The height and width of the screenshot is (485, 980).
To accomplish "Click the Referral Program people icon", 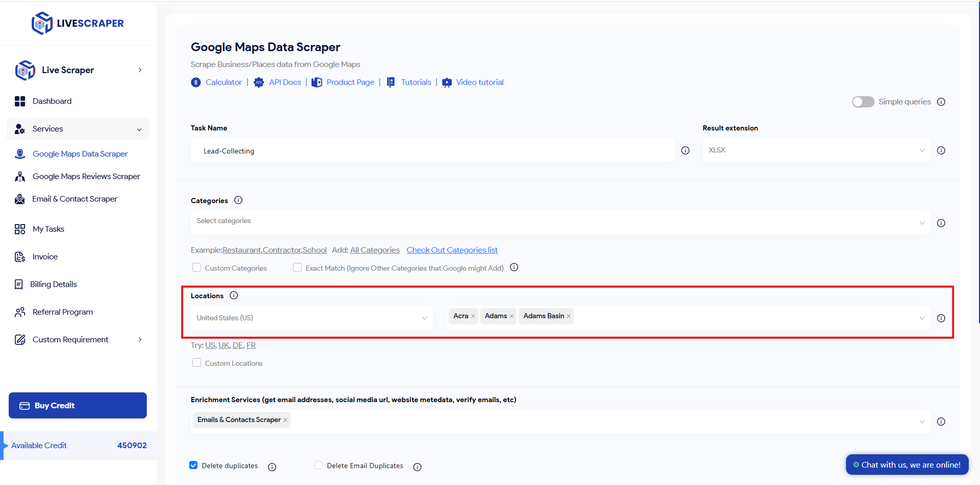I will point(20,312).
